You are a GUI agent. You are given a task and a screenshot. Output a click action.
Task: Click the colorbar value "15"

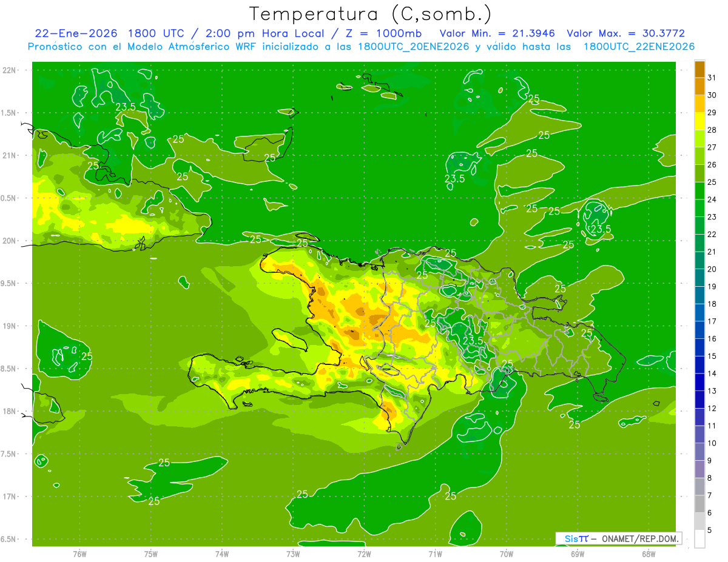(712, 356)
